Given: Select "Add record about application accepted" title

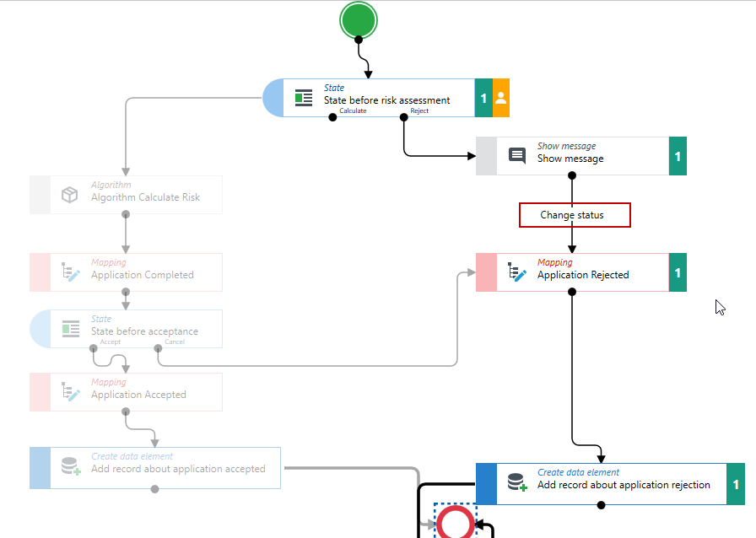Looking at the screenshot, I should (x=178, y=469).
